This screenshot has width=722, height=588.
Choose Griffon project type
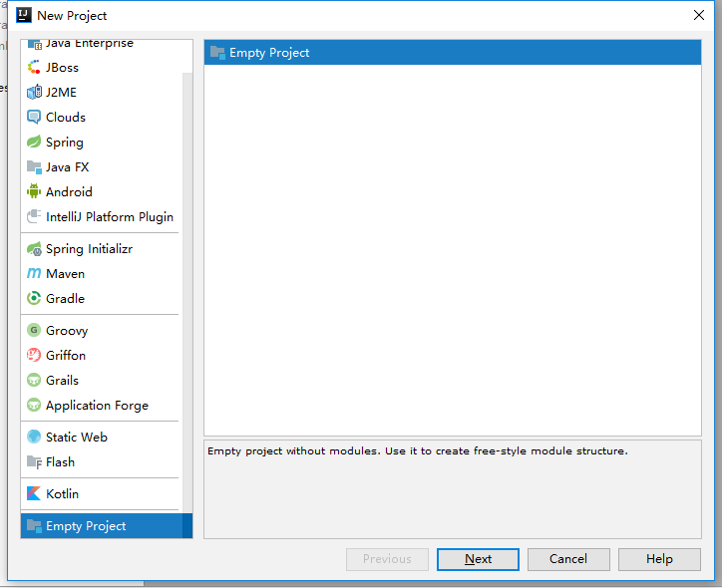coord(100,355)
